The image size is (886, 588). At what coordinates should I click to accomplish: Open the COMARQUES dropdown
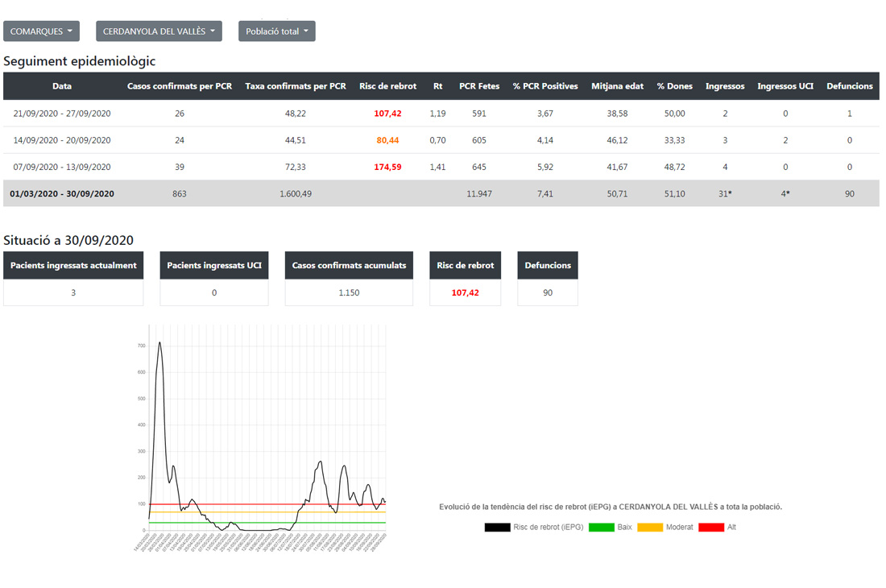coord(41,31)
